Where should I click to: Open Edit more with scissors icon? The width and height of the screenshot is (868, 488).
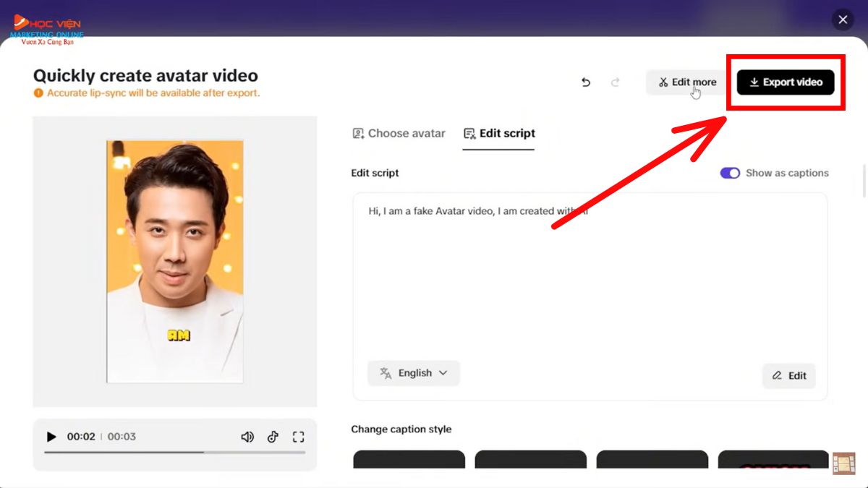(686, 82)
